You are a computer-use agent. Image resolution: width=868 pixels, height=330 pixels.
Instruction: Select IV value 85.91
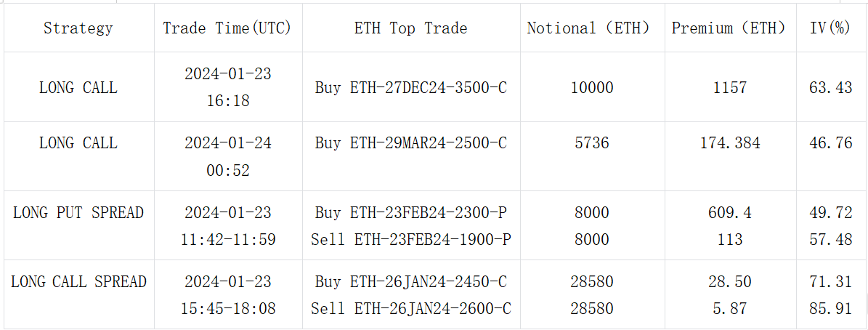pos(830,309)
